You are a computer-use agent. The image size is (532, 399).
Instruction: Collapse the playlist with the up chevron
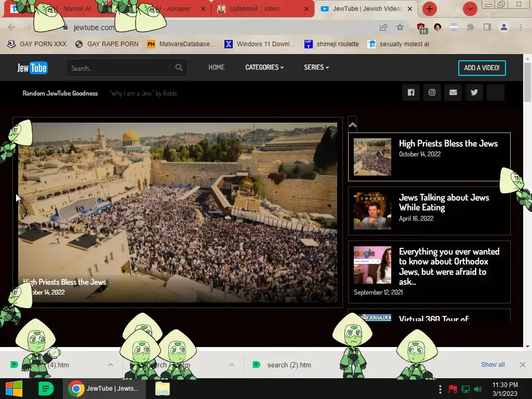point(353,125)
